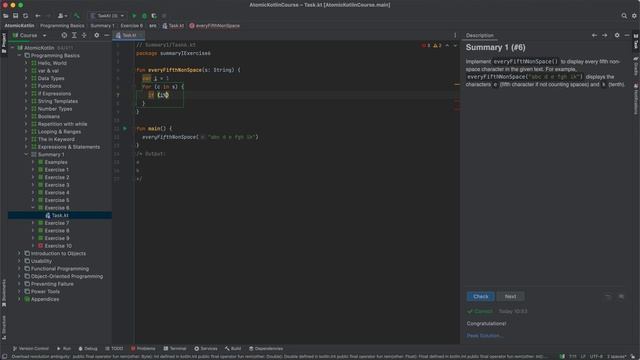Collapse the Programming Basics folder
This screenshot has height=360, width=640.
coord(19,56)
